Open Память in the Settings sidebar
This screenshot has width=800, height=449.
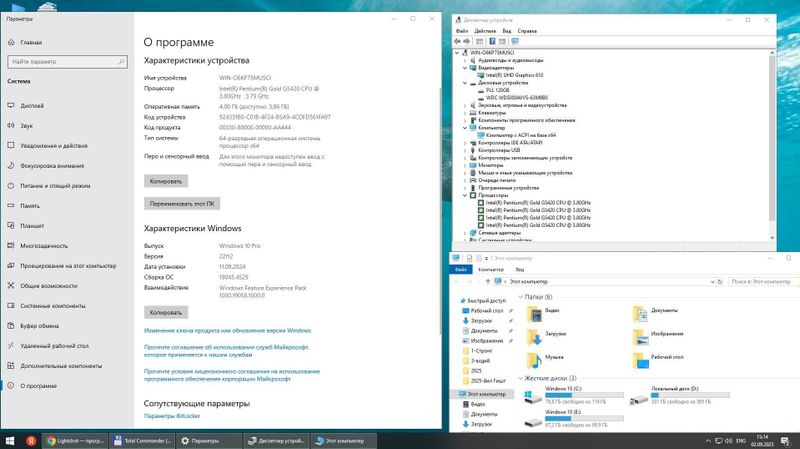(x=30, y=206)
